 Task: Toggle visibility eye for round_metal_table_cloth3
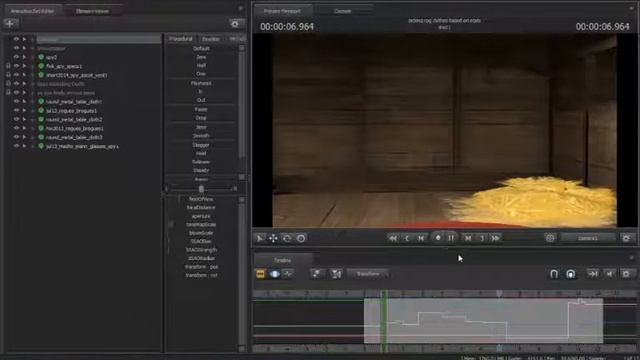pyautogui.click(x=16, y=137)
